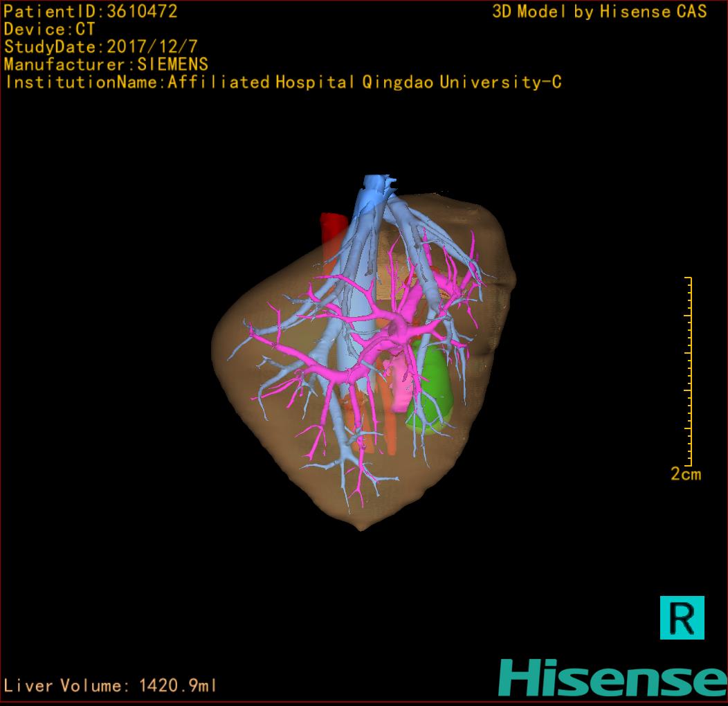Click the bottom pointed tip of the liver
Screen dimensions: 728x706
click(x=361, y=527)
